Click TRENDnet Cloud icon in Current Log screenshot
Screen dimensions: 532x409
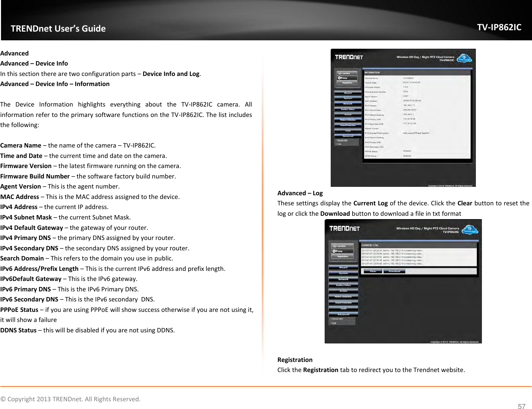tap(469, 230)
